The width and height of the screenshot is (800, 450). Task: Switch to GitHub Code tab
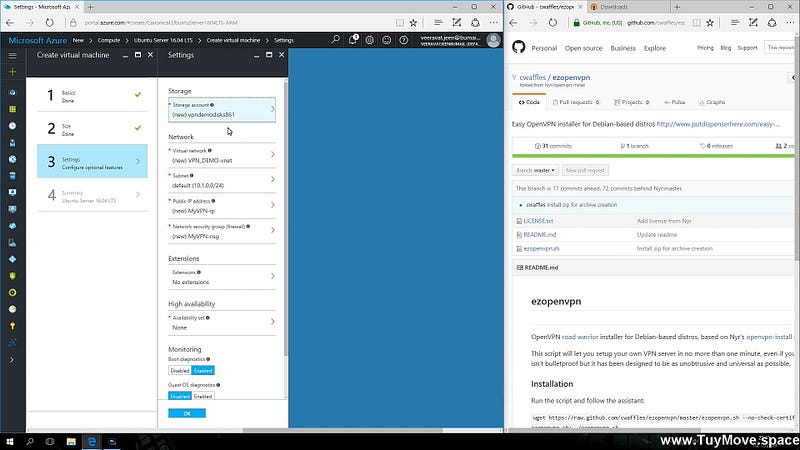click(x=529, y=102)
